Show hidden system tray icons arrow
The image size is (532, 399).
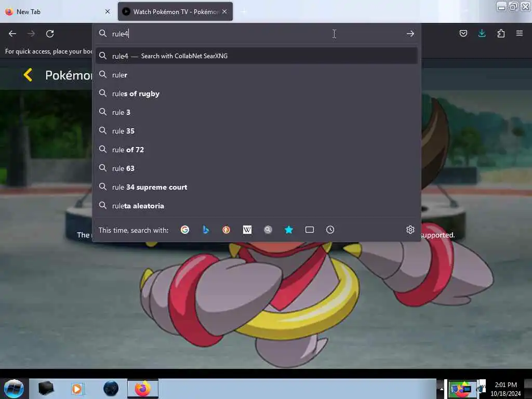pyautogui.click(x=442, y=389)
